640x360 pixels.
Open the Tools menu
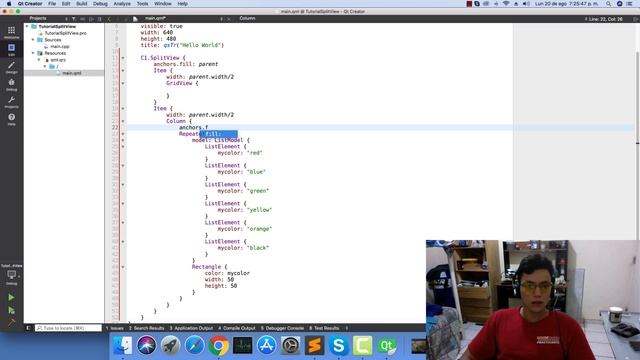[x=142, y=4]
